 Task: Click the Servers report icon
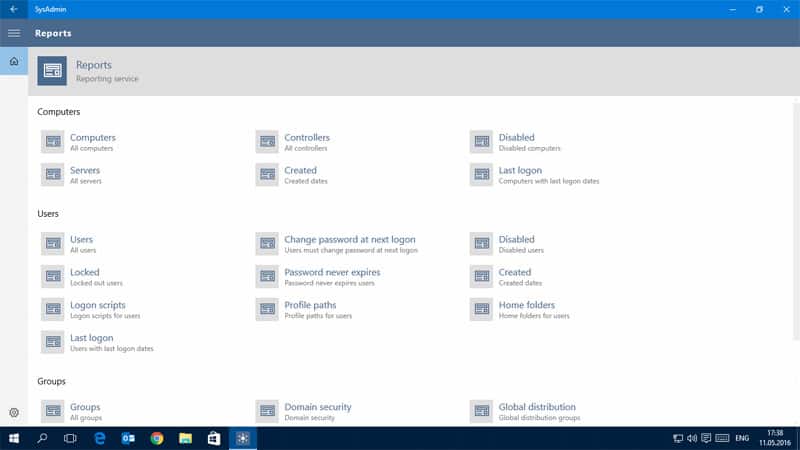[x=53, y=174]
